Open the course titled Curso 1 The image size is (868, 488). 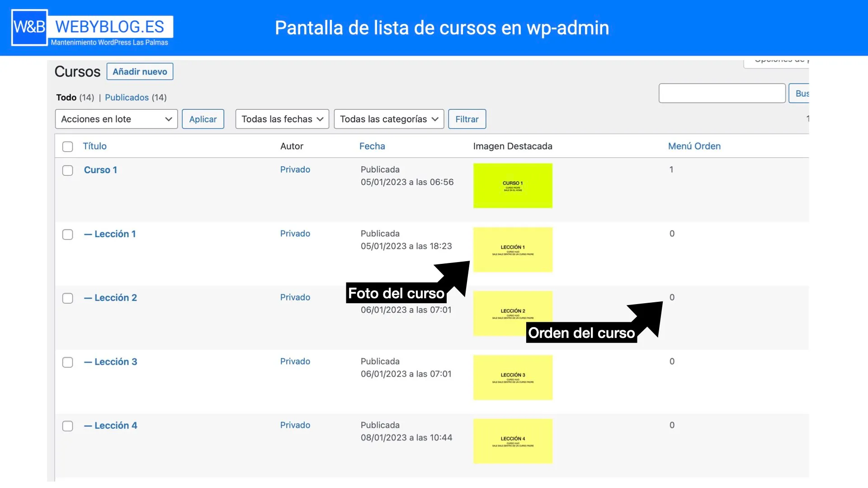[x=100, y=170]
